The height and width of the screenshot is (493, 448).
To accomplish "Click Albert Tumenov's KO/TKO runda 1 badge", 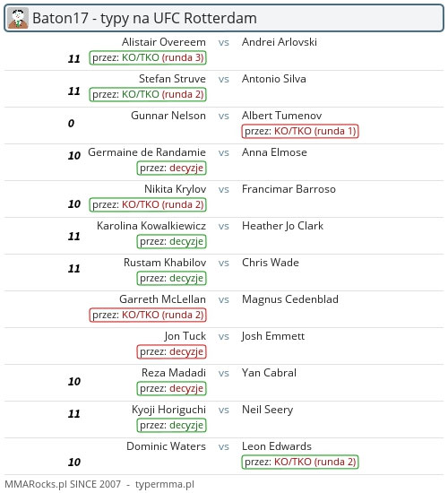I will point(300,132).
